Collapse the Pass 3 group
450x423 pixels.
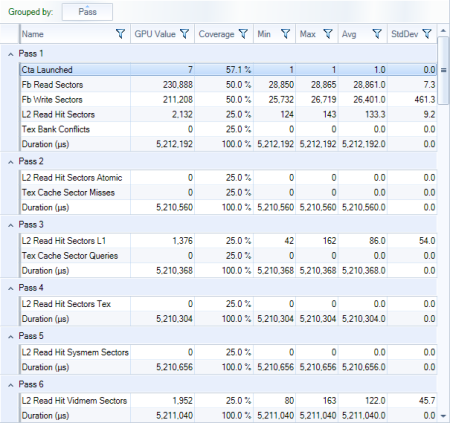coord(11,225)
